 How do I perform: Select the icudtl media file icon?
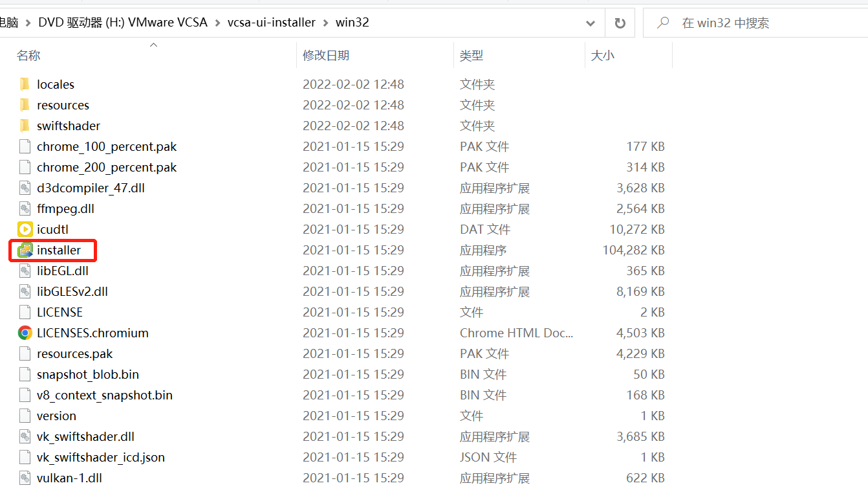[x=25, y=229]
